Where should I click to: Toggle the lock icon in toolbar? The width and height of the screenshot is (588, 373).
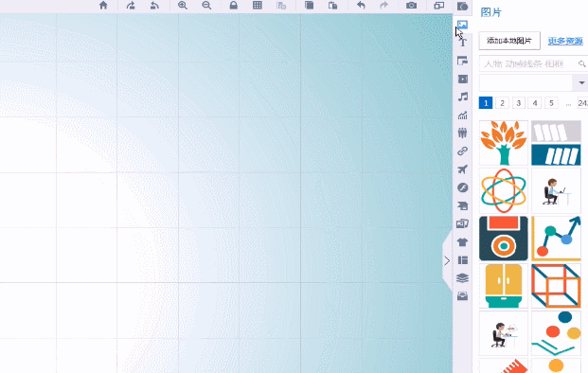click(234, 6)
